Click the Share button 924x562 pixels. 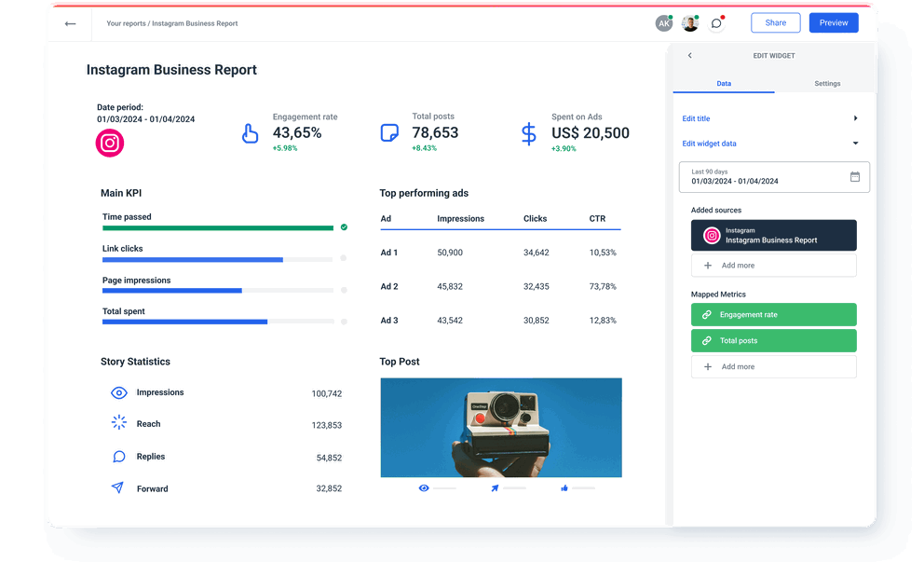pos(775,22)
